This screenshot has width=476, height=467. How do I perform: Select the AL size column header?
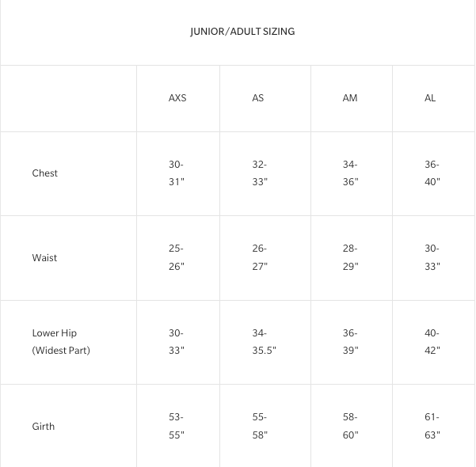pos(430,98)
